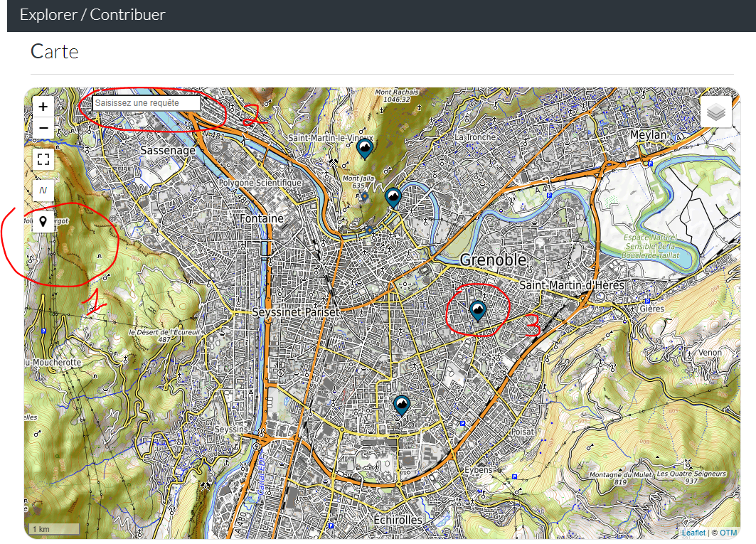756x544 pixels.
Task: Select the mountain marker east of Mont Jalla
Action: (x=393, y=196)
